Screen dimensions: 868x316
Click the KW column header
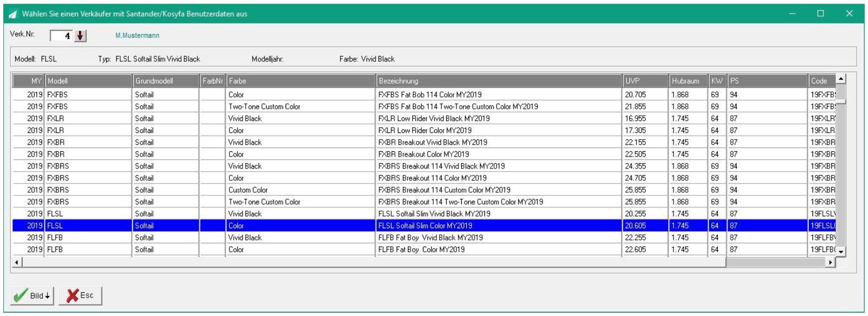718,81
